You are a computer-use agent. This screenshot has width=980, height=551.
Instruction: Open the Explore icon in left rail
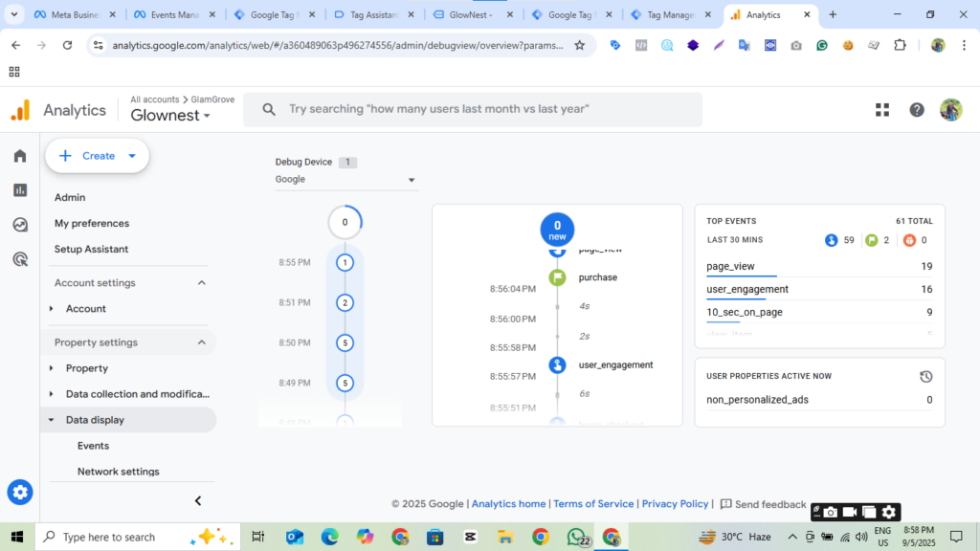coord(20,225)
